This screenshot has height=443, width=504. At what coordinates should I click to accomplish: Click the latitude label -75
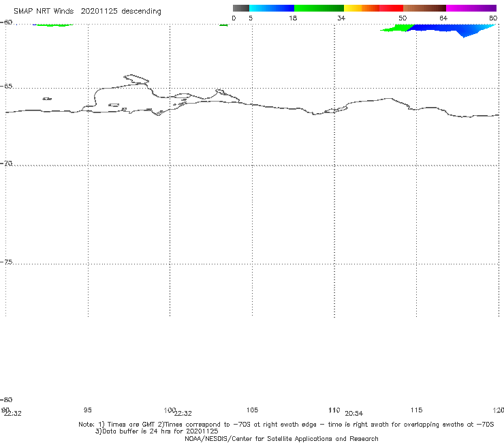[6, 262]
